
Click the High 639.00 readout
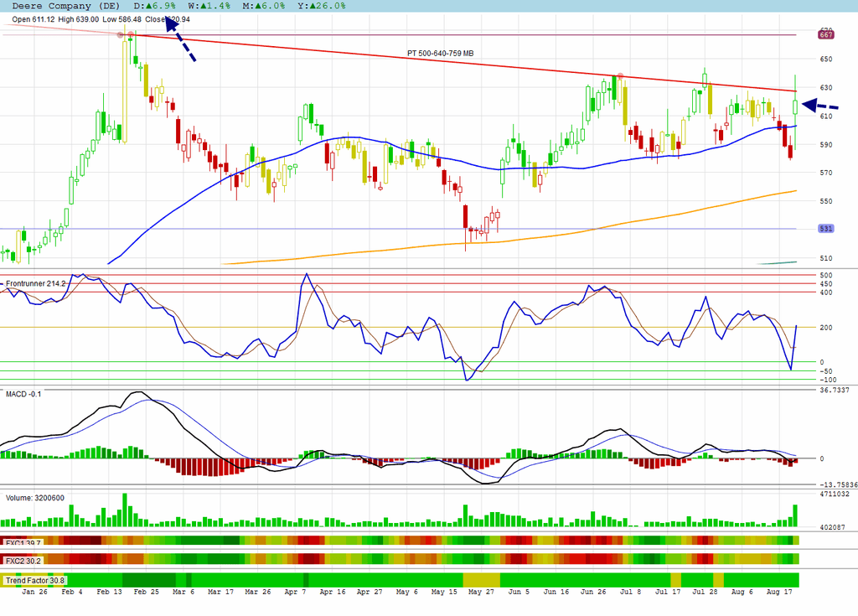[78, 19]
